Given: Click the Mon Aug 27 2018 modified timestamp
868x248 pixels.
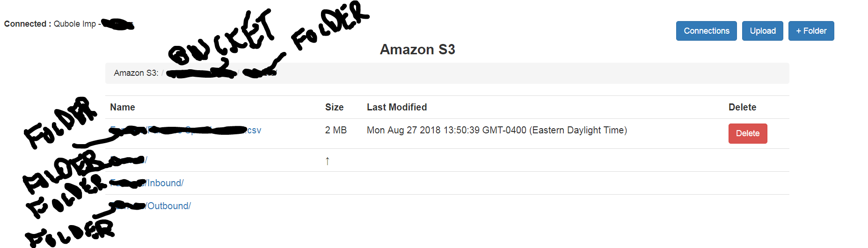Looking at the screenshot, I should (x=496, y=130).
